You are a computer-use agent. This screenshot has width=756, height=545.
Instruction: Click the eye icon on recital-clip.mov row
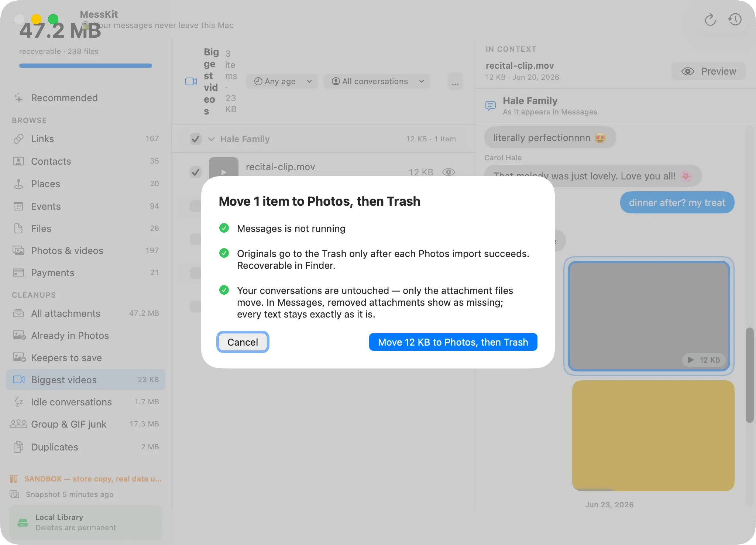pos(449,172)
